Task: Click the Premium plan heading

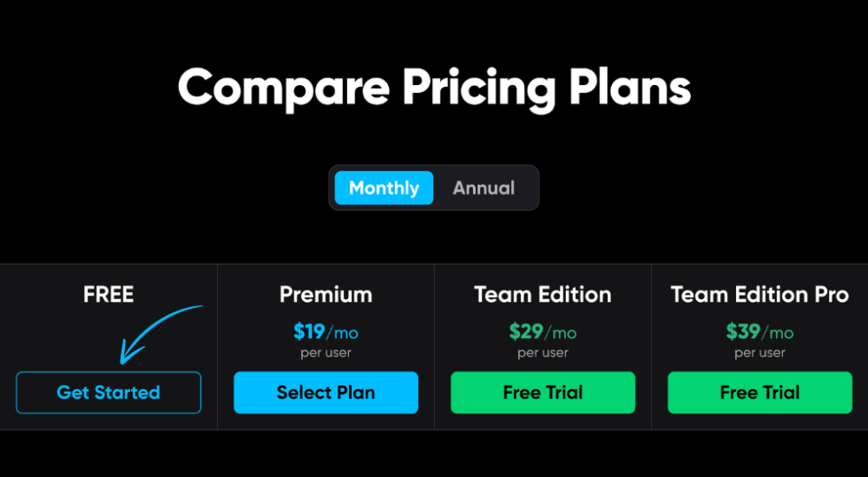Action: 326,295
